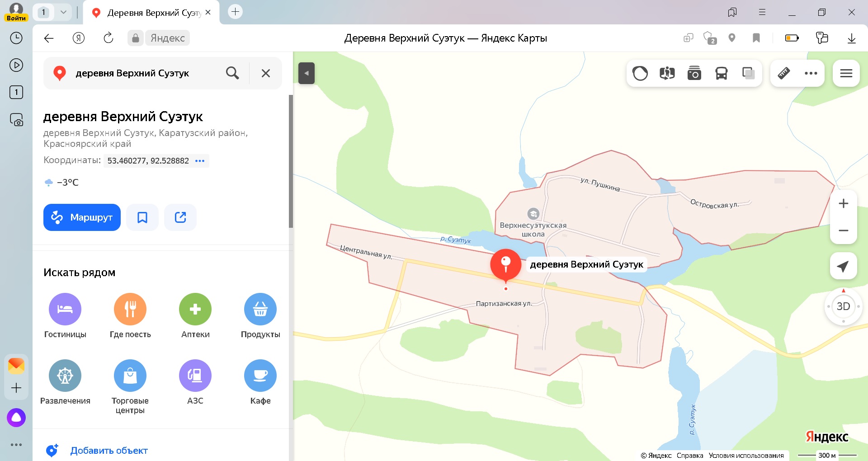Toggle traffic layer on map
Screen dimensions: 868x461
[640, 73]
